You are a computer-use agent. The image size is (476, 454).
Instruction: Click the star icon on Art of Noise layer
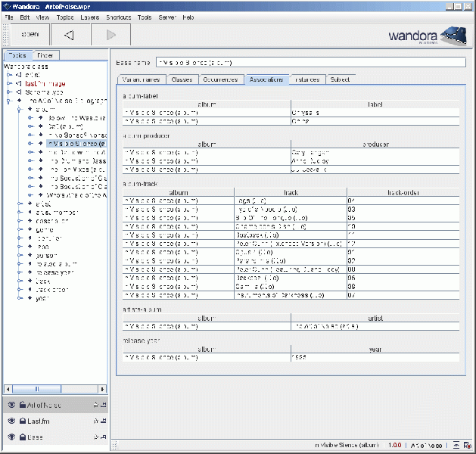click(95, 406)
